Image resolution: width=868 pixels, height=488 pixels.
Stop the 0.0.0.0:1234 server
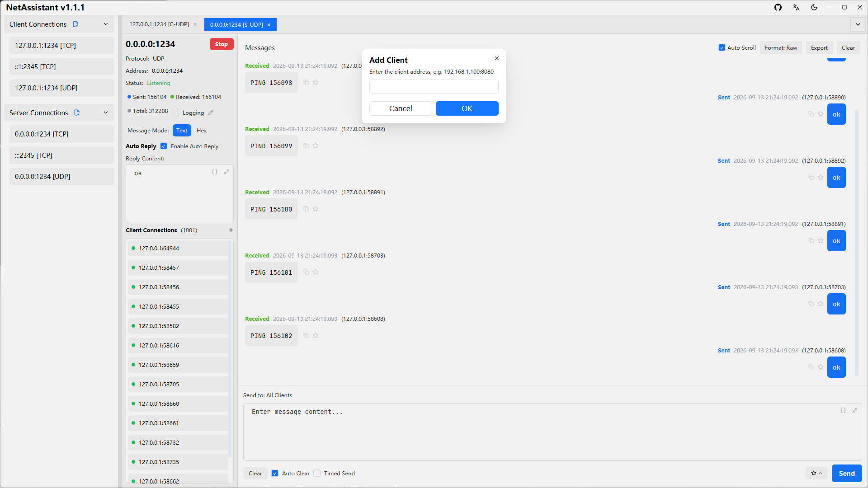(222, 44)
